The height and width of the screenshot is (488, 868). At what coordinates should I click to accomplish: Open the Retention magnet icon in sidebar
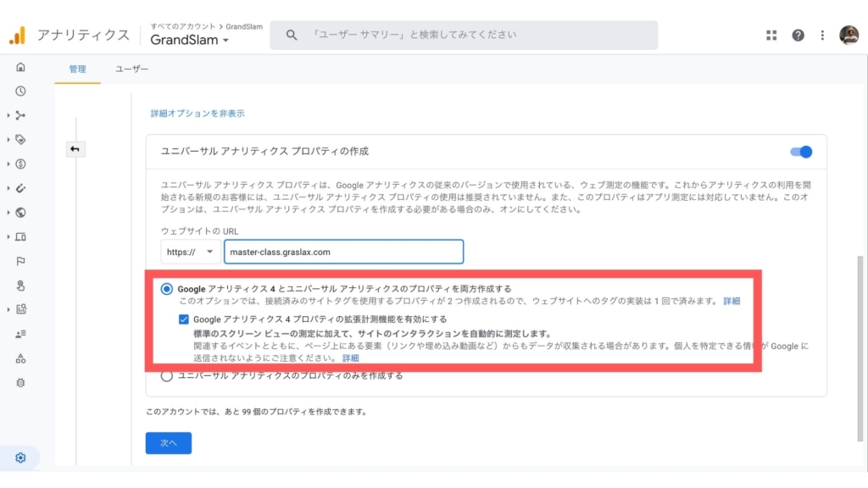[20, 188]
